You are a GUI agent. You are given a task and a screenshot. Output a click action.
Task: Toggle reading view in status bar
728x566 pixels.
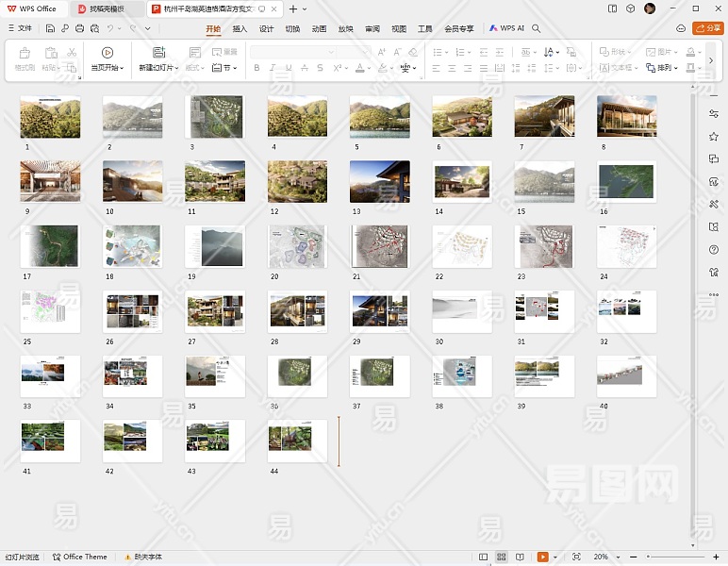pos(520,558)
